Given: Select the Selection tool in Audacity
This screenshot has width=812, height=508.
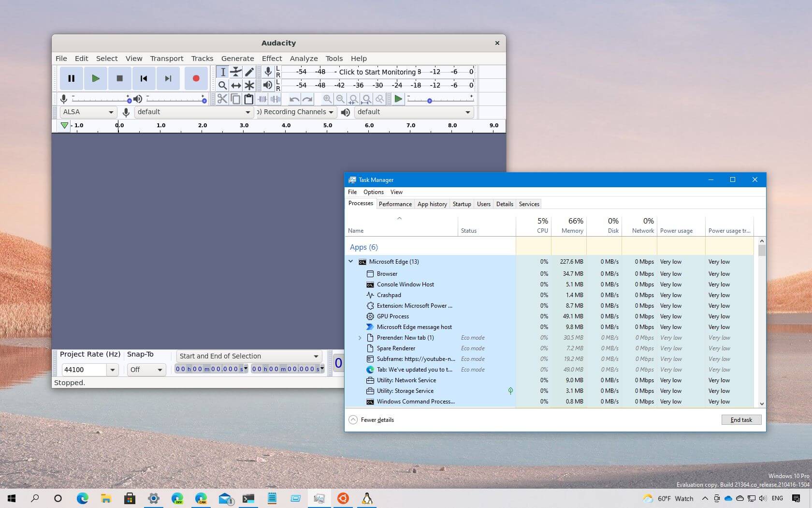Looking at the screenshot, I should coord(223,72).
